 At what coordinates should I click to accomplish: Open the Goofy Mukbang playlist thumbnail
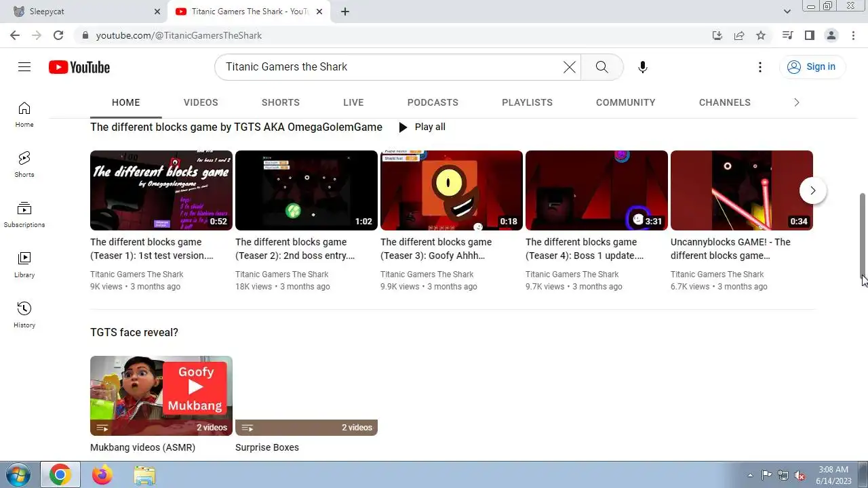pyautogui.click(x=161, y=396)
